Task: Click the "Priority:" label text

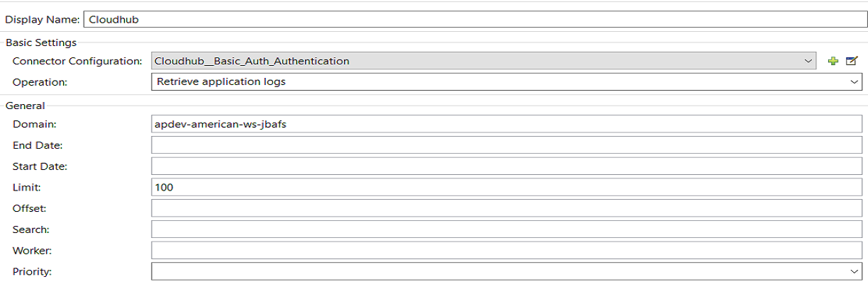Action: coord(32,271)
